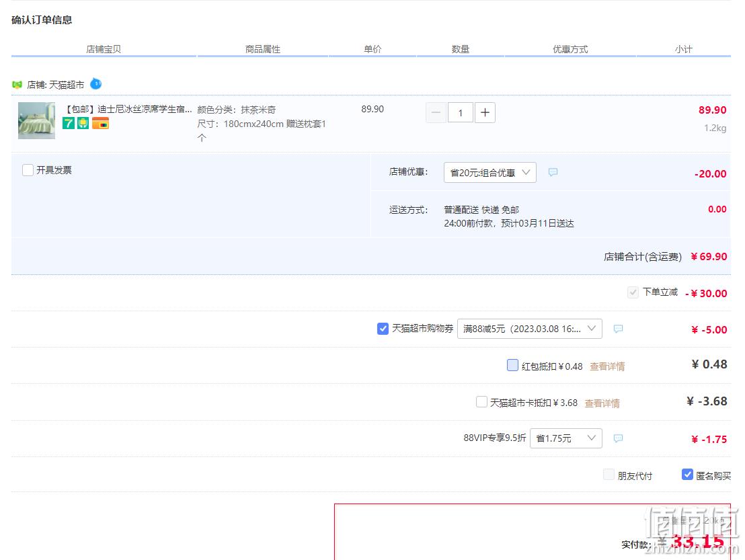Click the 优惠方式 column header

point(570,49)
